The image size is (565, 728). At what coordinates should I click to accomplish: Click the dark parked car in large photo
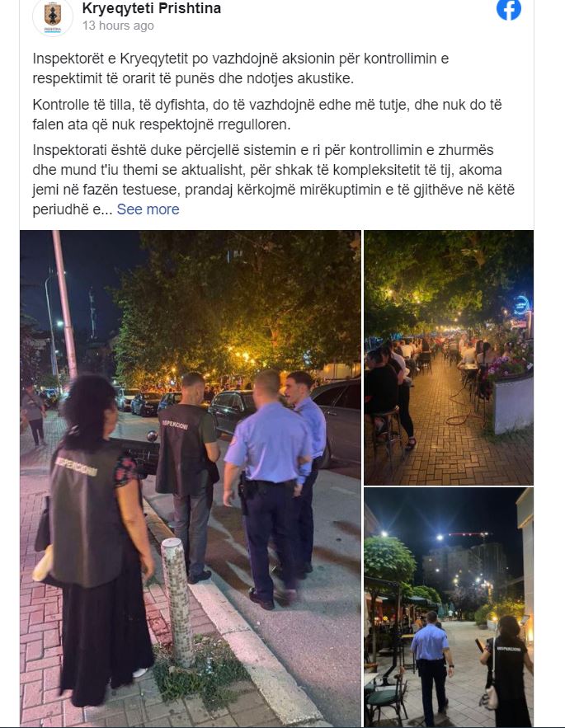tap(231, 410)
